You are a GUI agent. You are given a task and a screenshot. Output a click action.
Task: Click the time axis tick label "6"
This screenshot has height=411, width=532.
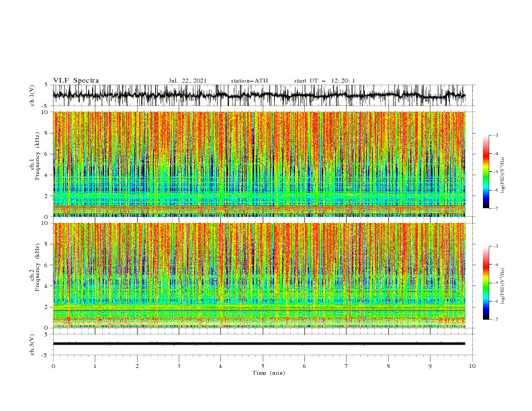click(304, 366)
